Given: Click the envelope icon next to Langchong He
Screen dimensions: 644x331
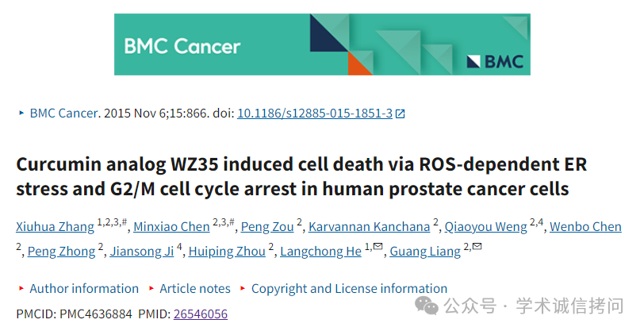Looking at the screenshot, I should [378, 246].
